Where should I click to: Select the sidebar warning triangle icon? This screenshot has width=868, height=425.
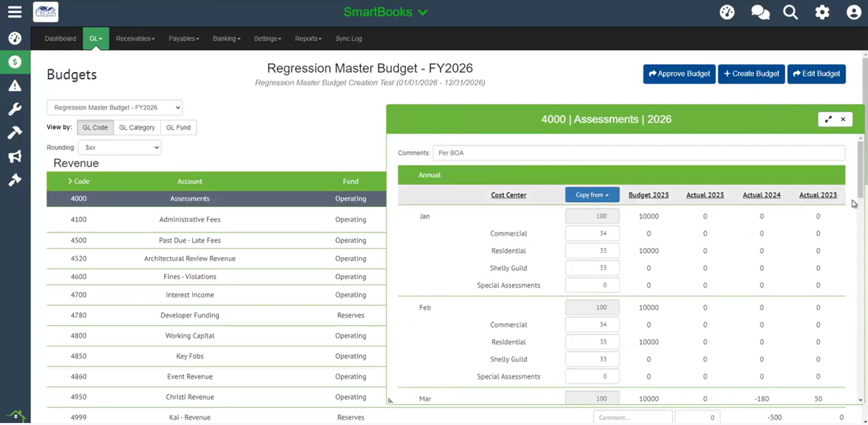coord(15,86)
